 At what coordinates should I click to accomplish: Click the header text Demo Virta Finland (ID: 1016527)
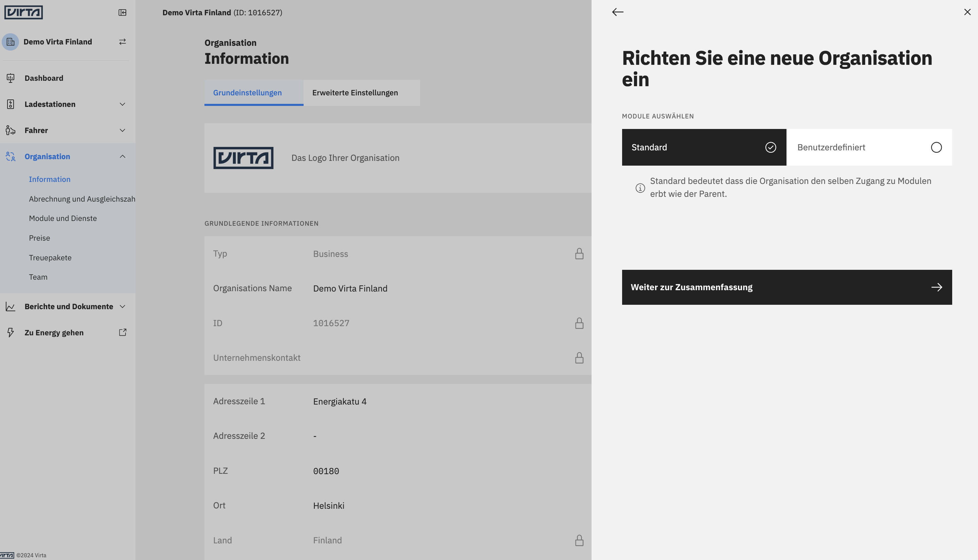coord(222,13)
